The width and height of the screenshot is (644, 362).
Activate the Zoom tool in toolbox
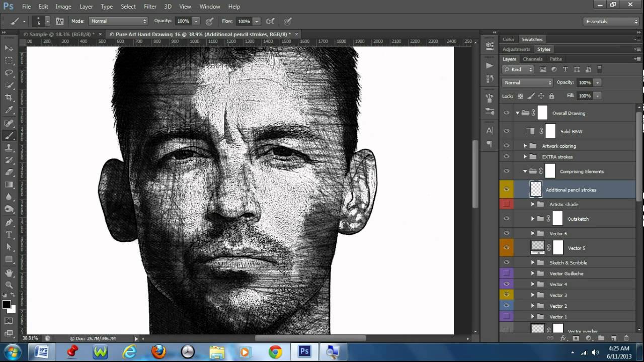tap(9, 285)
